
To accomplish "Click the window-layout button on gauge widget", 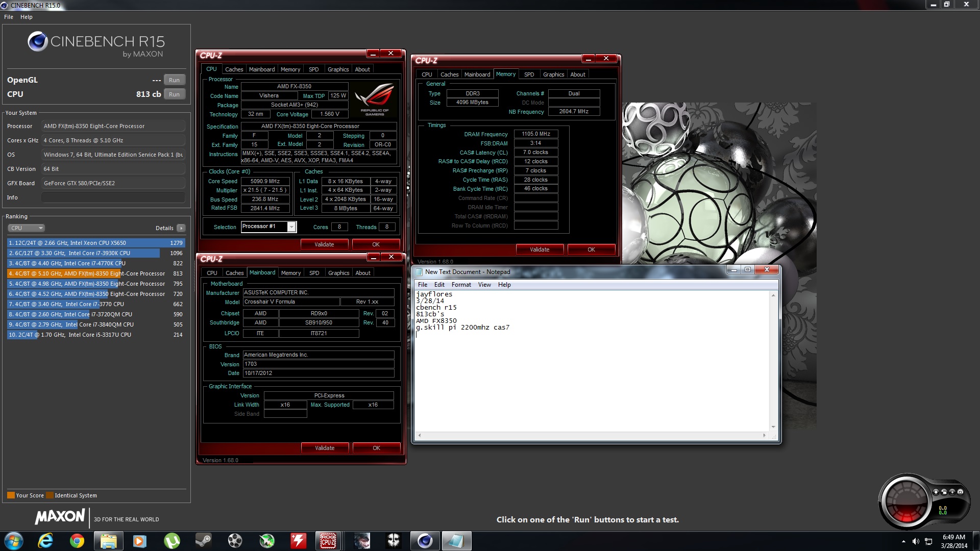I will coord(944,492).
